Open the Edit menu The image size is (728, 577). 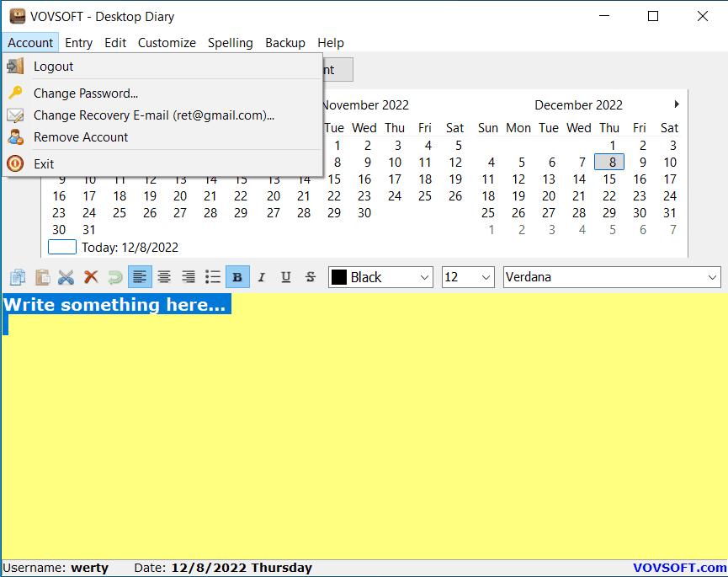(x=115, y=43)
